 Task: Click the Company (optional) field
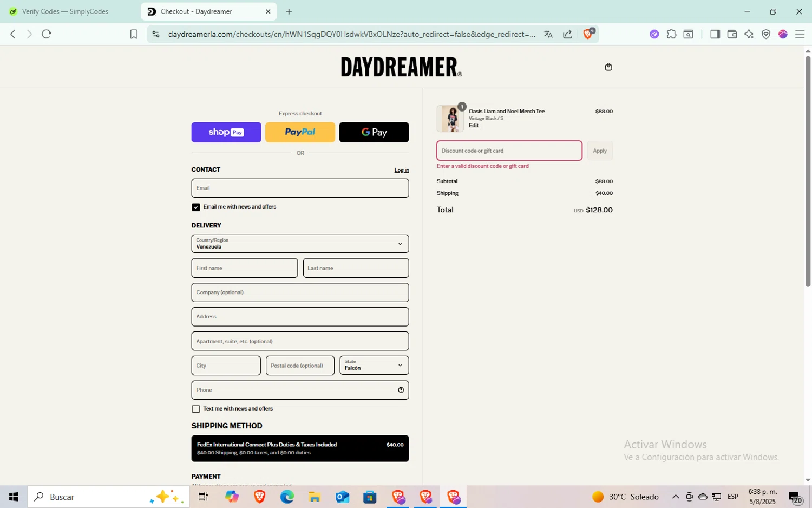[x=300, y=292]
